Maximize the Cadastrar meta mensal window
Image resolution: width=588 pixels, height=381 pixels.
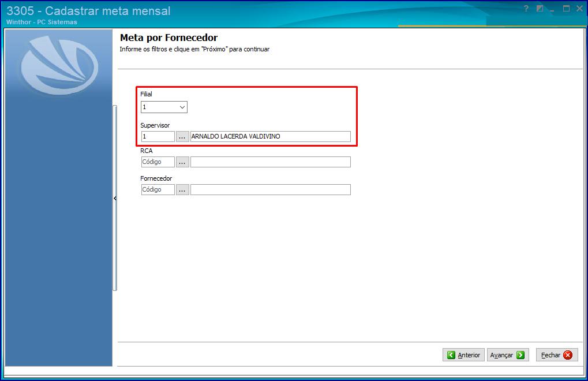(566, 9)
